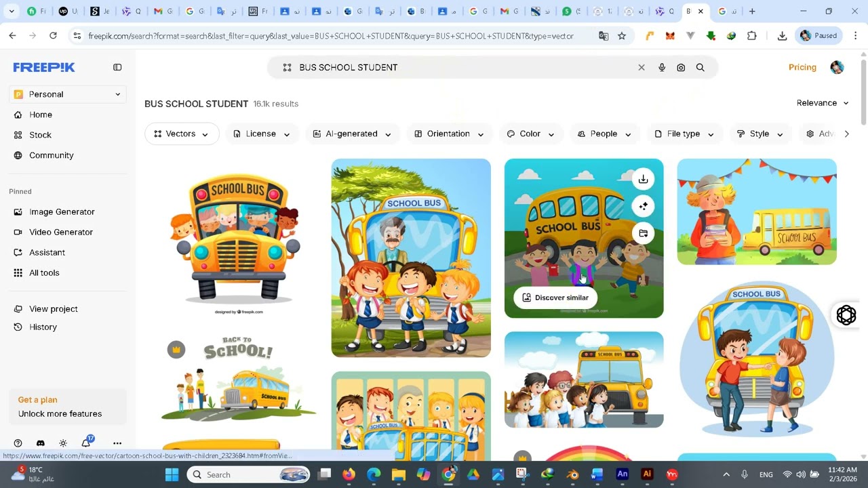Open Chrome extensions puzzle icon
This screenshot has height=488, width=868.
point(751,36)
